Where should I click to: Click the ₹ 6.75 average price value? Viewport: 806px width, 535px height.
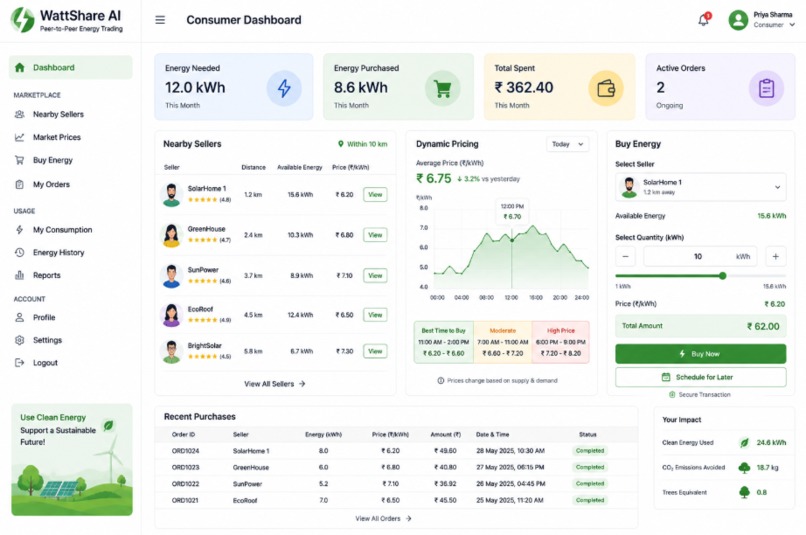click(433, 178)
